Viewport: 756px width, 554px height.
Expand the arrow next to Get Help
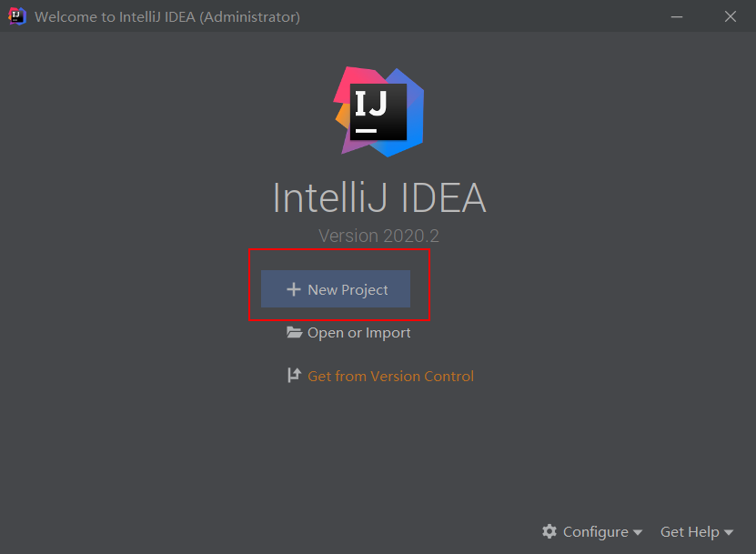tap(729, 532)
